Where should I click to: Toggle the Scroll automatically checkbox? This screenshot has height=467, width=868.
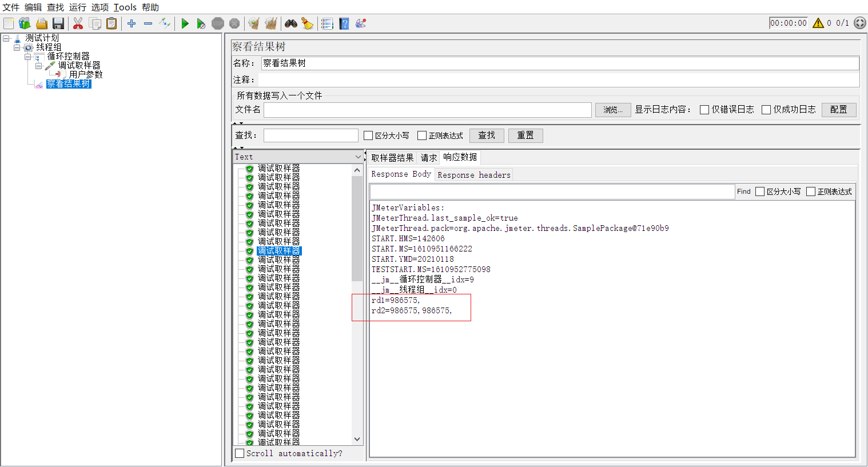click(x=240, y=453)
